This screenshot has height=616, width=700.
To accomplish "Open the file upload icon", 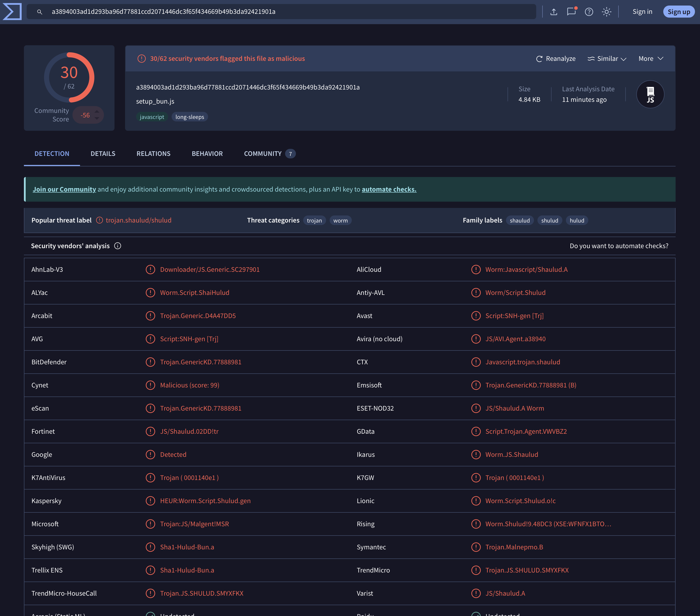I will point(554,12).
